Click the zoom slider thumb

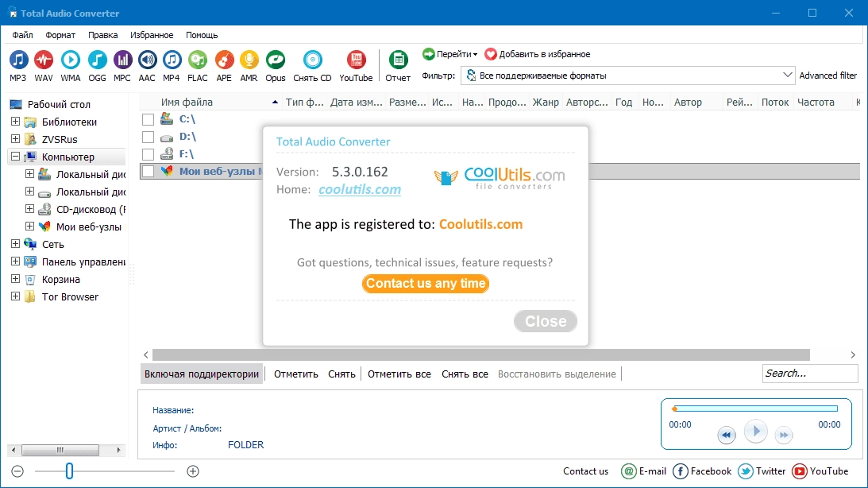[x=69, y=471]
